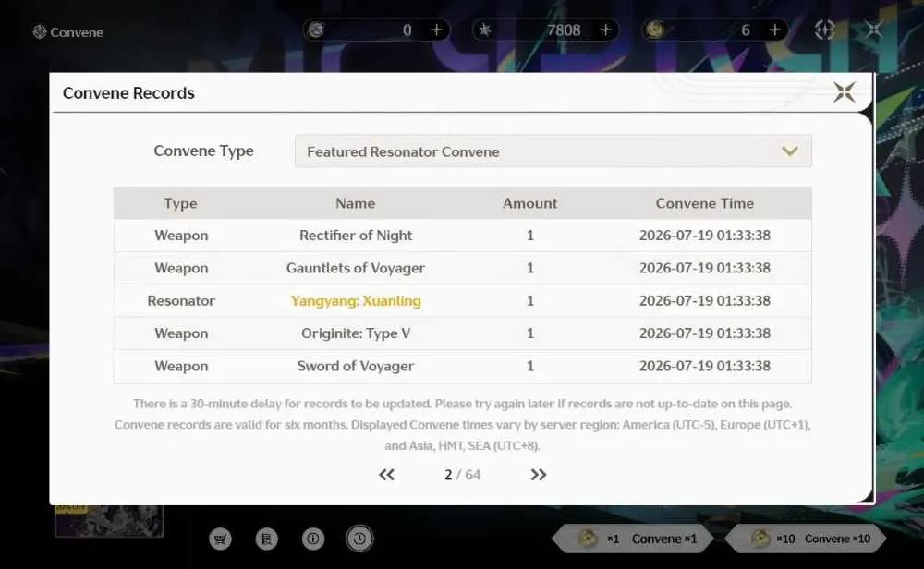Click the Convene Time column header

coord(705,203)
